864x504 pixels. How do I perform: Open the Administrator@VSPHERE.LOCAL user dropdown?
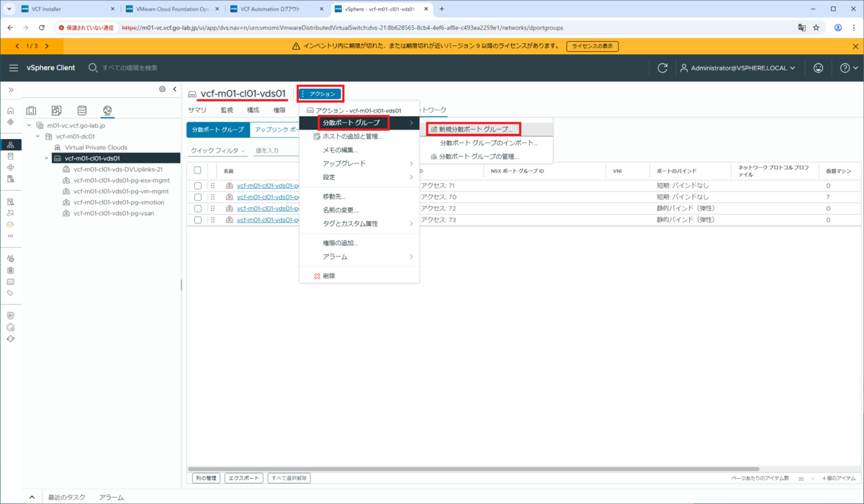tap(738, 68)
